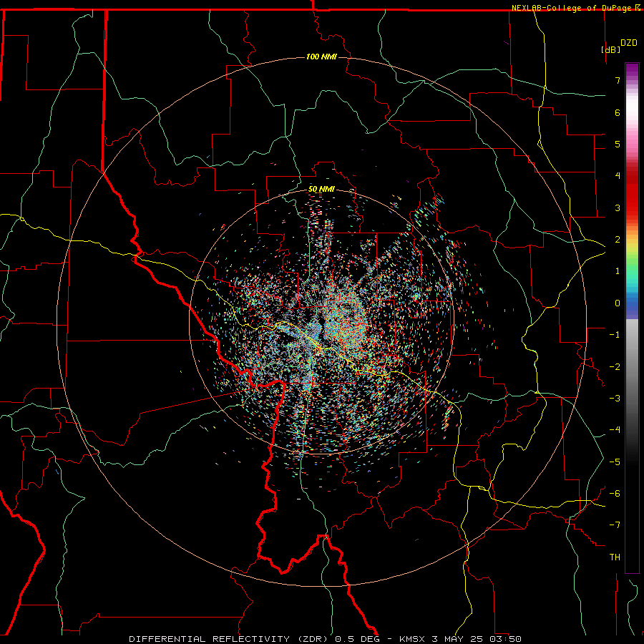Click the DZD legend title
Screen dimensions: 644x644
(x=628, y=43)
